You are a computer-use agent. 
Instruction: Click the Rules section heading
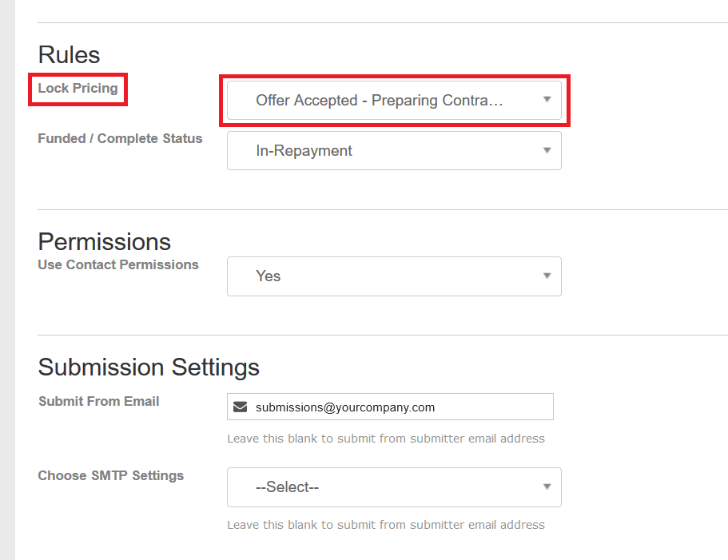tap(70, 55)
